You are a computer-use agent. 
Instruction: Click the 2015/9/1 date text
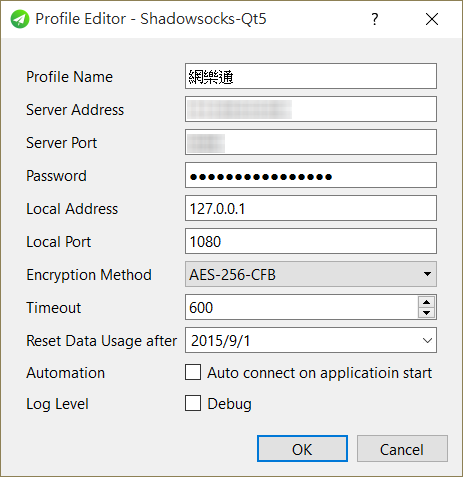[x=220, y=340]
